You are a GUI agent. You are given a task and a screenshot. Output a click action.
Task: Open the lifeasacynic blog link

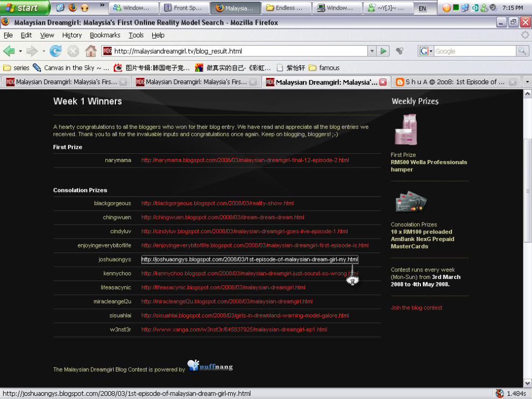[x=223, y=287]
